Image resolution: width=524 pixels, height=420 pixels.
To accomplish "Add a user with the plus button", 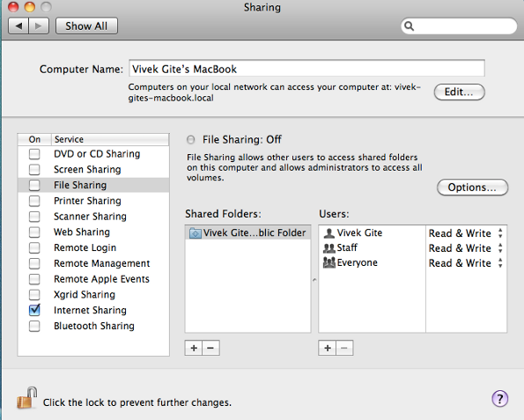I will click(x=327, y=348).
